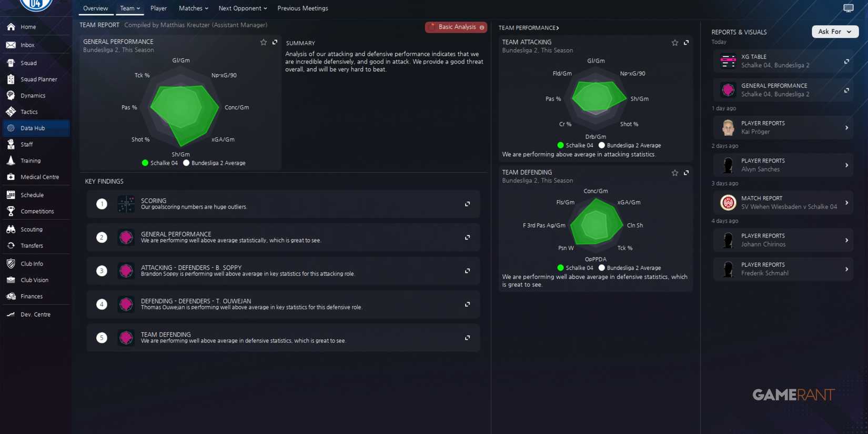The width and height of the screenshot is (868, 434).
Task: Open the Next Opponent dropdown
Action: [243, 8]
